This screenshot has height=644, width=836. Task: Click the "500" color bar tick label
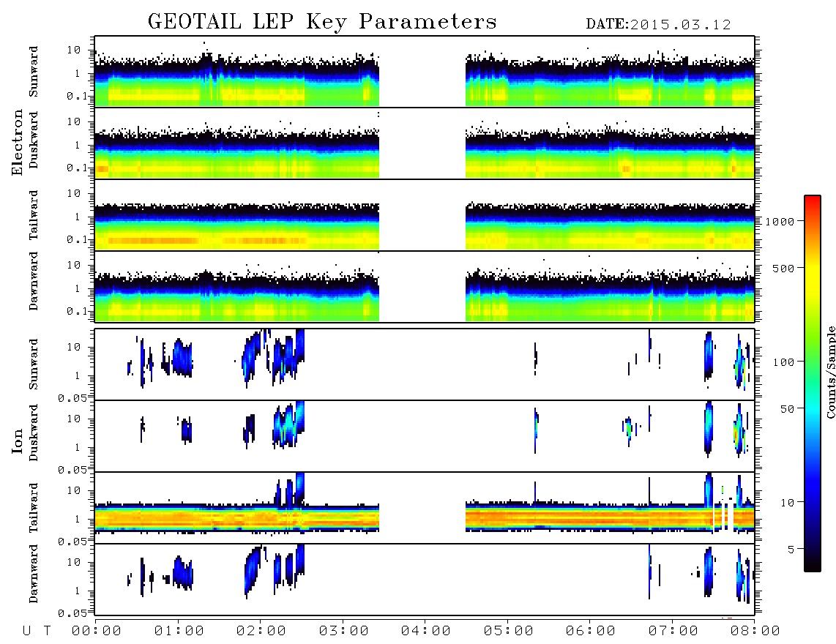click(x=784, y=269)
